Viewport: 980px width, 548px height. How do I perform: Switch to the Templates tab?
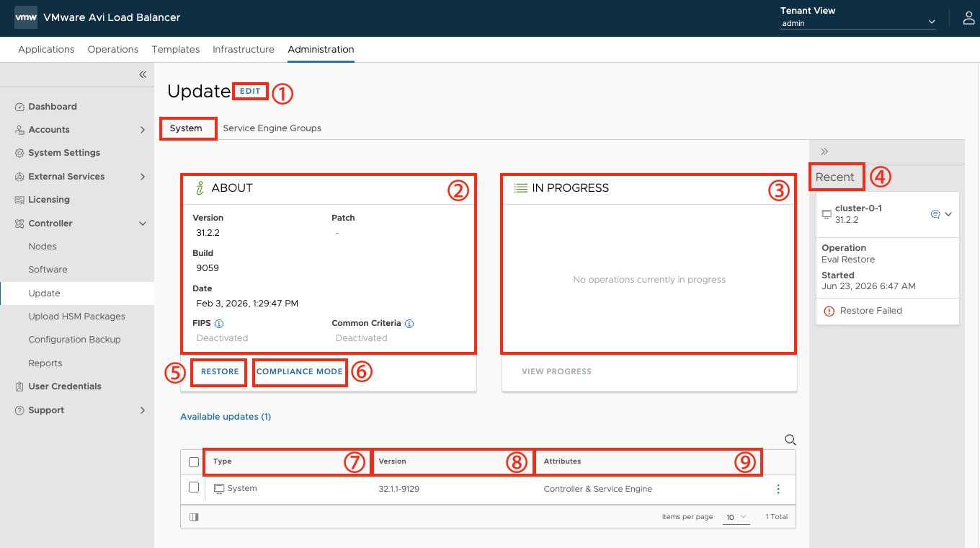coord(176,50)
